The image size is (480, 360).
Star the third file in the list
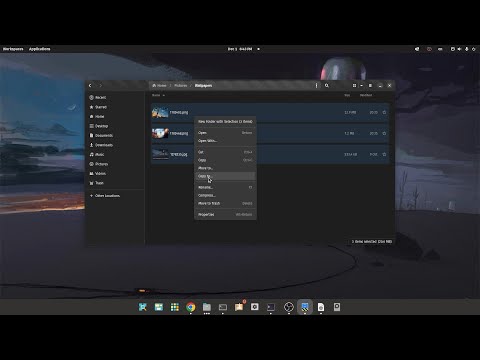[384, 154]
